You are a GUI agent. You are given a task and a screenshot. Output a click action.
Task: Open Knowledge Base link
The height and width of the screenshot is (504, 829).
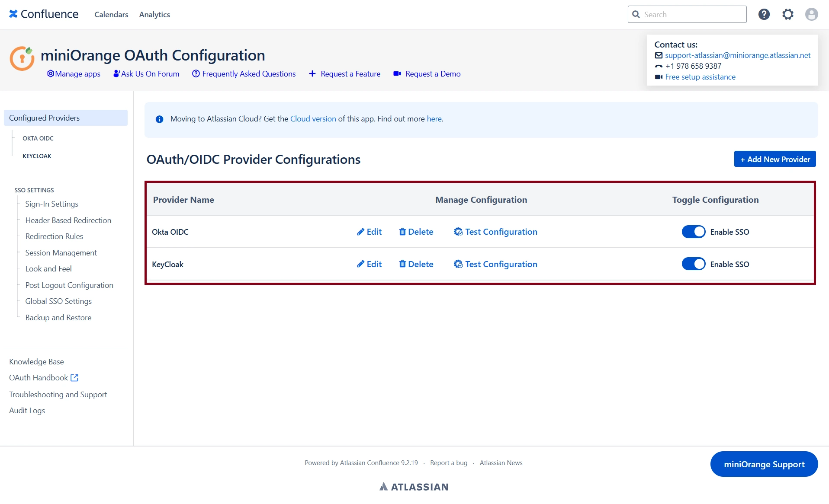tap(36, 362)
